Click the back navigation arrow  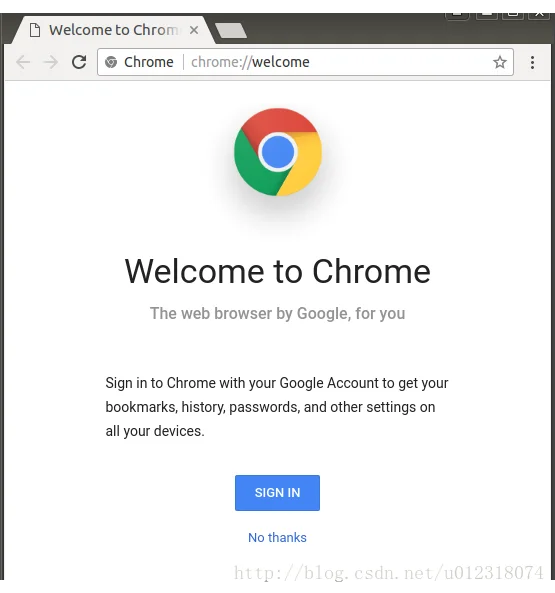23,62
